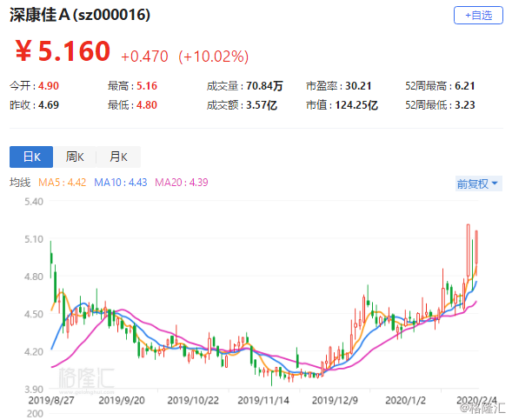Click the +自选 add to watchlist button
This screenshot has height=420, width=512.
[478, 15]
